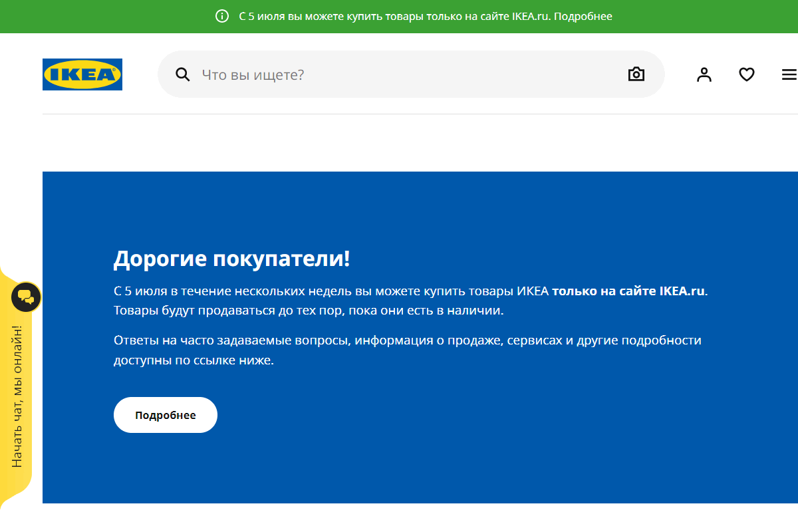Click 'Дорогие покупатели!' heading

(231, 259)
